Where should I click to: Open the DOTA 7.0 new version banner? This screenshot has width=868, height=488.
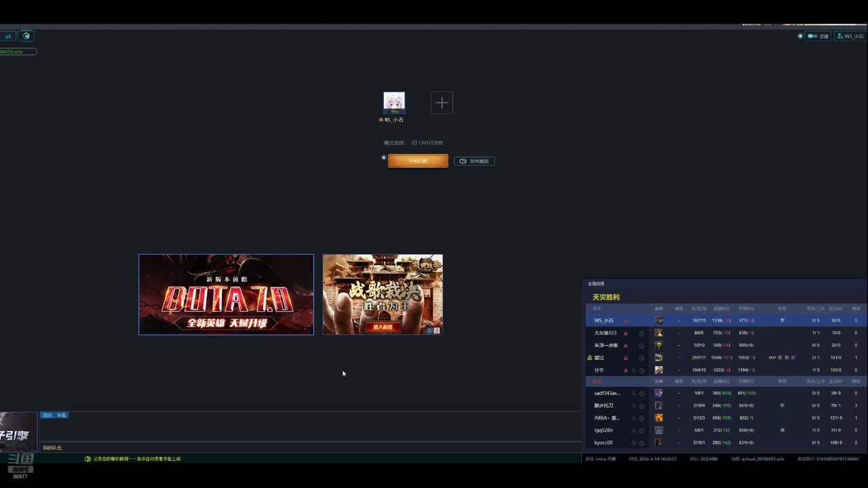226,294
